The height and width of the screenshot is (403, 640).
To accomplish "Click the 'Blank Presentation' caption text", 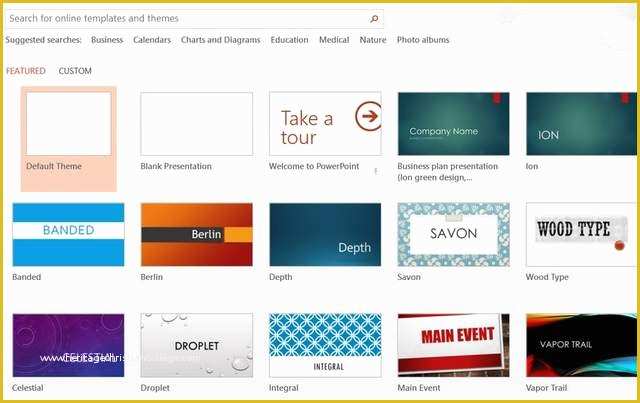I will click(x=176, y=166).
